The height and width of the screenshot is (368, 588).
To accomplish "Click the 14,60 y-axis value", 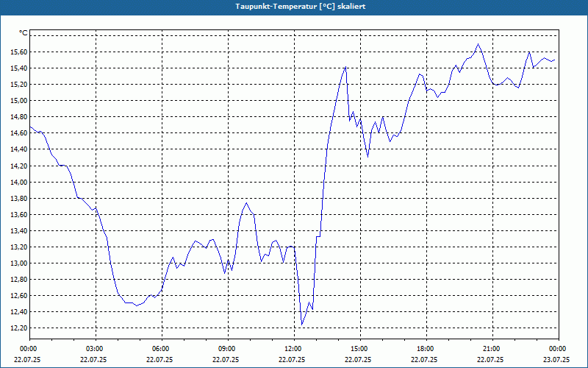I will 19,133.
